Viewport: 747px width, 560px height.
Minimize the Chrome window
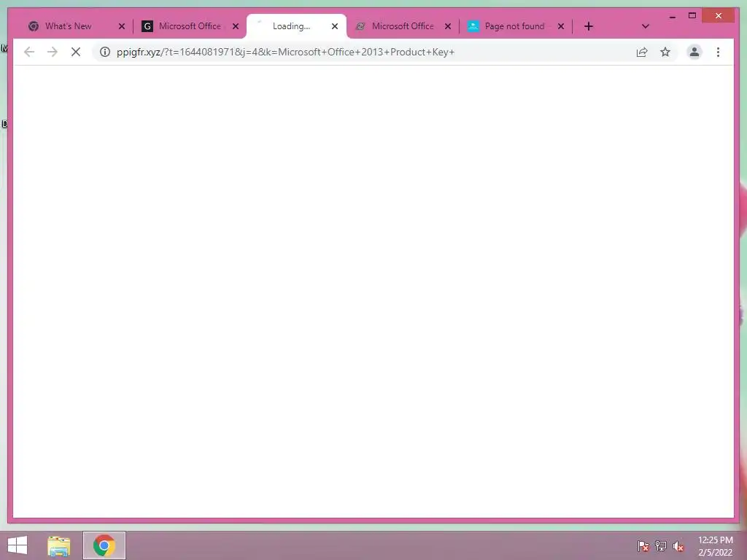click(x=672, y=16)
